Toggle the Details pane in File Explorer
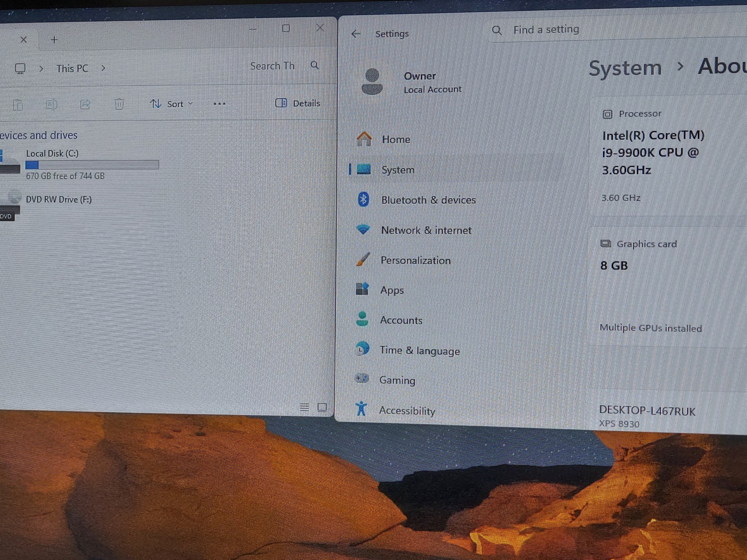The height and width of the screenshot is (560, 747). coord(298,103)
